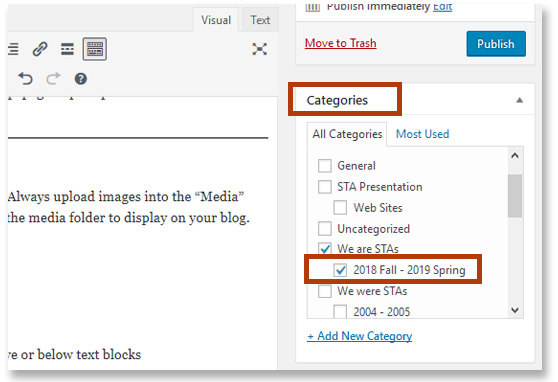This screenshot has width=558, height=382.
Task: Click Add New Category link
Action: (x=359, y=336)
